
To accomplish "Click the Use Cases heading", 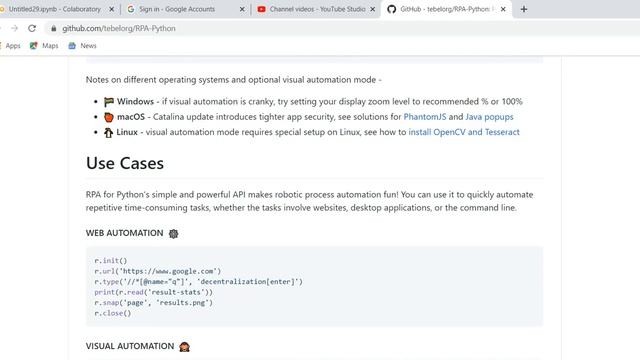I will coord(125,163).
